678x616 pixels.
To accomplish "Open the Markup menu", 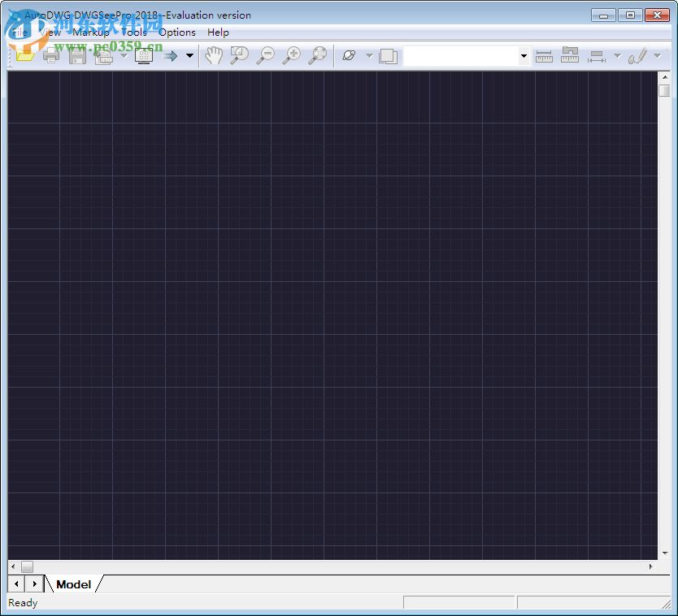I will (x=91, y=33).
